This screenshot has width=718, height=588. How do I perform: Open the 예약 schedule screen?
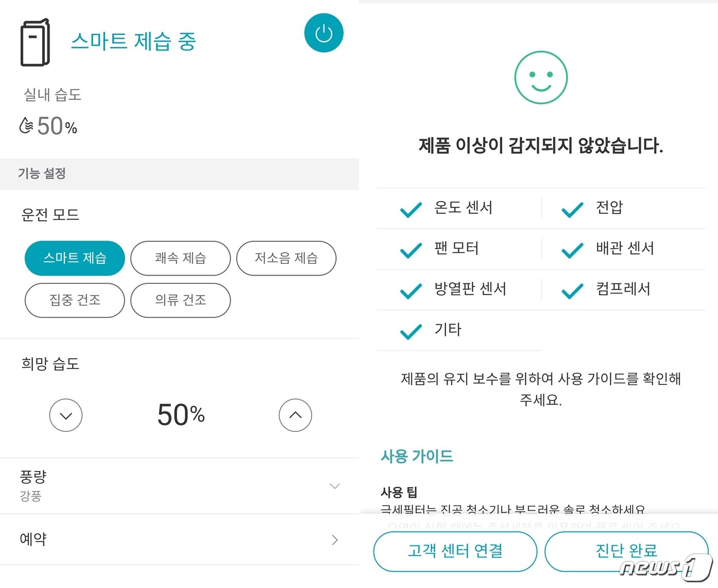point(179,539)
